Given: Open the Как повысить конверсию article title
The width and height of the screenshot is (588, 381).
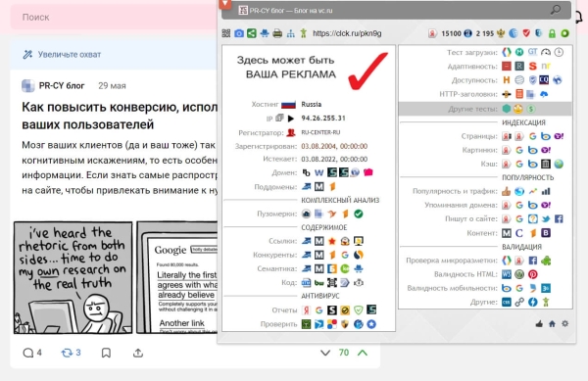Looking at the screenshot, I should (x=120, y=116).
